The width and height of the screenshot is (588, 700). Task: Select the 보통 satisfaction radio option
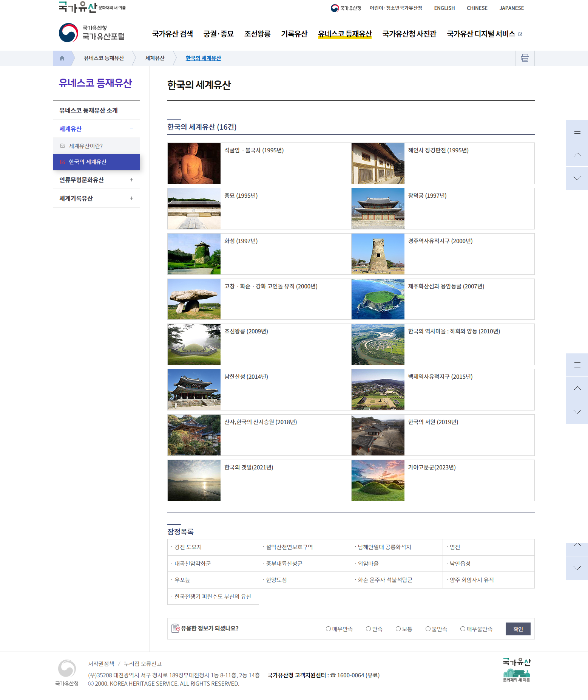click(x=398, y=629)
